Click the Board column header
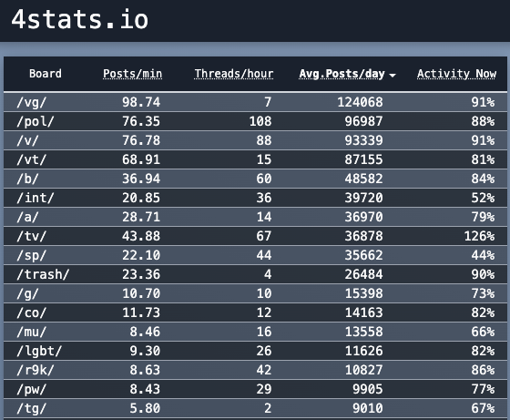The height and width of the screenshot is (420, 510). [46, 74]
